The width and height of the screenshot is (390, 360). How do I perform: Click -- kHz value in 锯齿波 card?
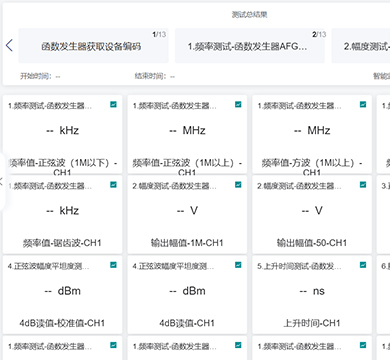tap(62, 211)
